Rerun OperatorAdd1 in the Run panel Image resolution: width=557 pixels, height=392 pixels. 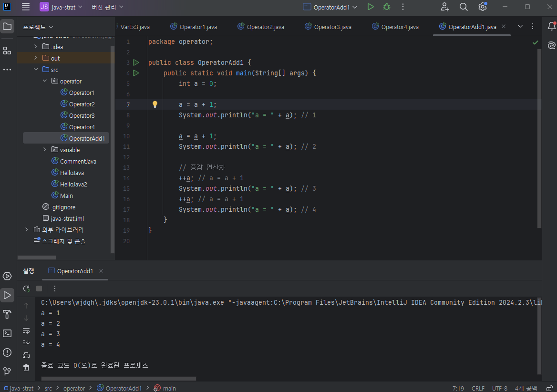26,289
